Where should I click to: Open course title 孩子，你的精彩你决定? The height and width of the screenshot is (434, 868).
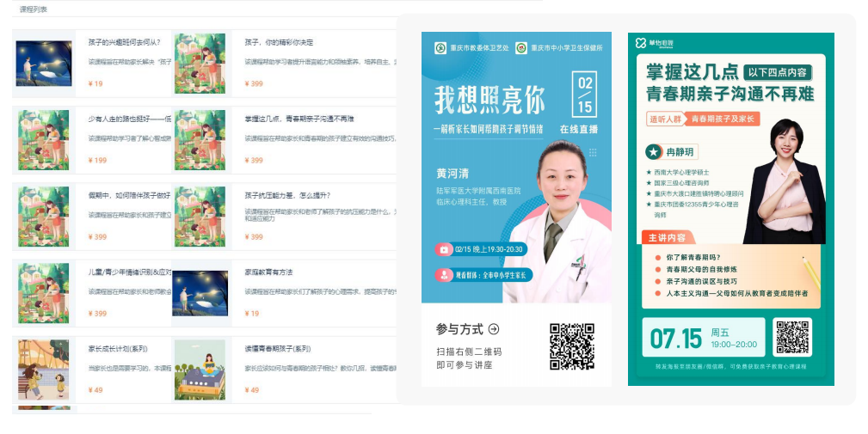click(279, 42)
